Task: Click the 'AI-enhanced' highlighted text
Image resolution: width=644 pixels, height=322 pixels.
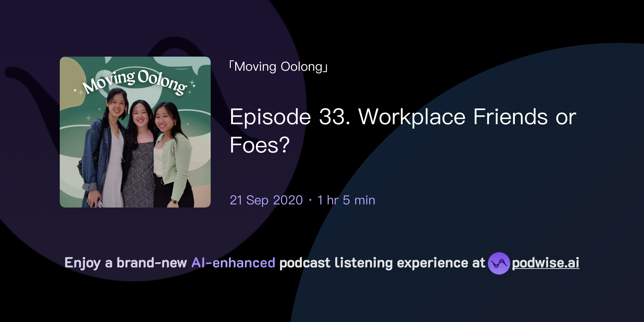Action: (233, 263)
